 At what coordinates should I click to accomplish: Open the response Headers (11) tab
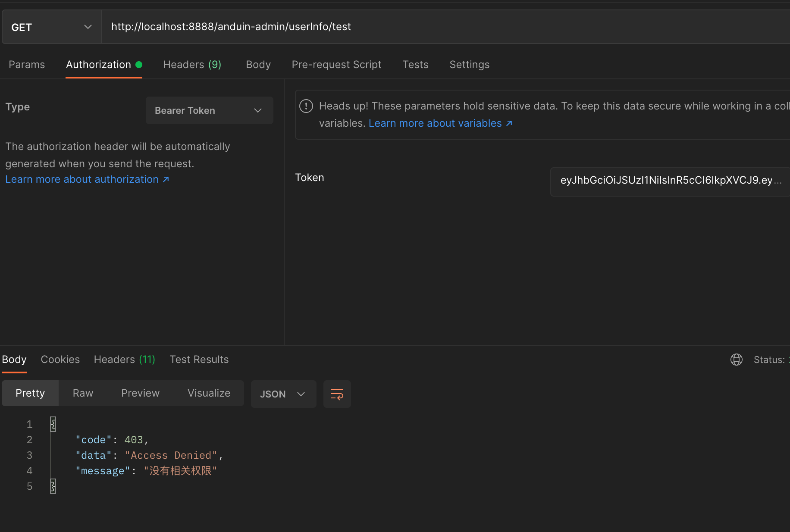[x=125, y=360]
